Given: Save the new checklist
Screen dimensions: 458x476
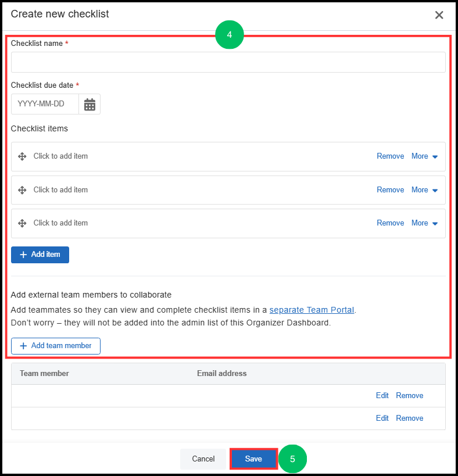Looking at the screenshot, I should (253, 459).
